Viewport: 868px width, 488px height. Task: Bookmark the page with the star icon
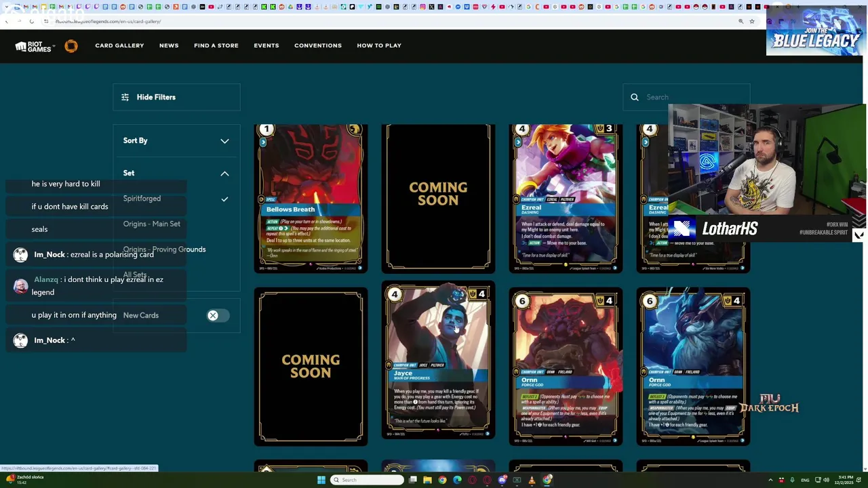point(752,21)
